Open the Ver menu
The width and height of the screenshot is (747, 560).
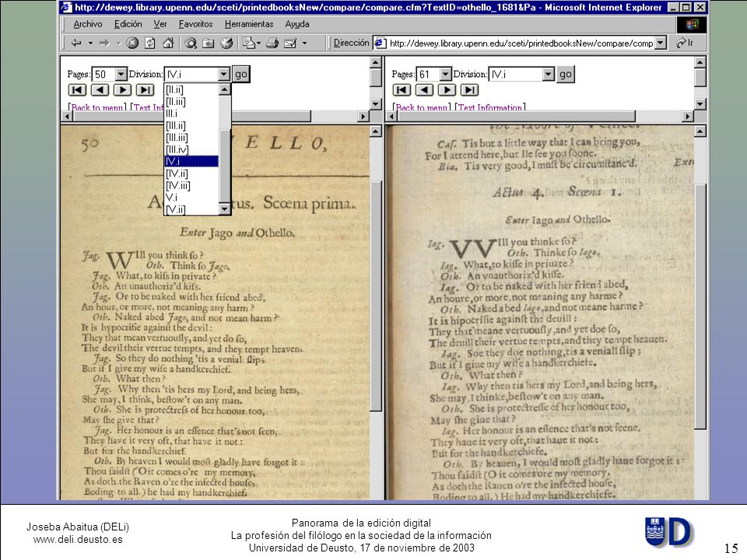point(160,24)
